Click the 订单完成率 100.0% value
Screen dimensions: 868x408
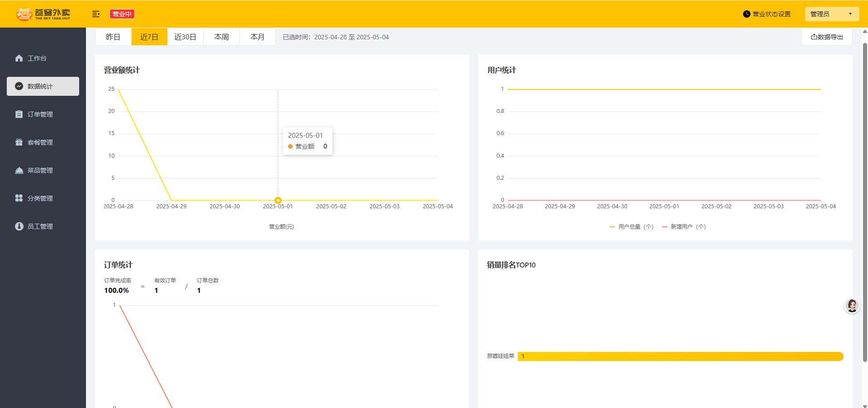coord(117,291)
